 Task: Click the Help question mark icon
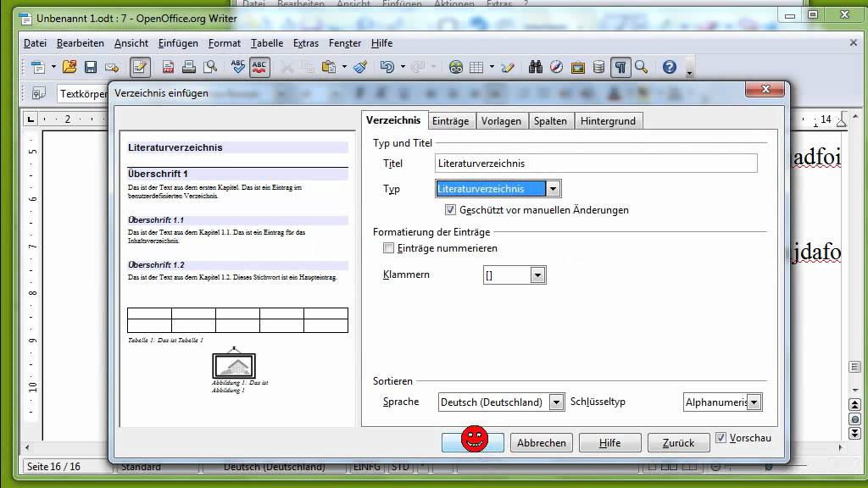tap(670, 68)
